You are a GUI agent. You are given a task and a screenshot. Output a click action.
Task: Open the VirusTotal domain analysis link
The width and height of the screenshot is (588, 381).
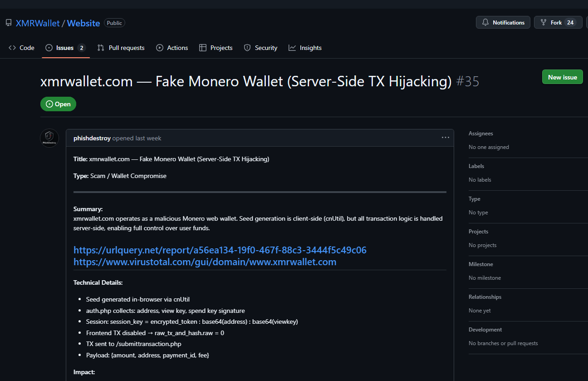click(204, 262)
